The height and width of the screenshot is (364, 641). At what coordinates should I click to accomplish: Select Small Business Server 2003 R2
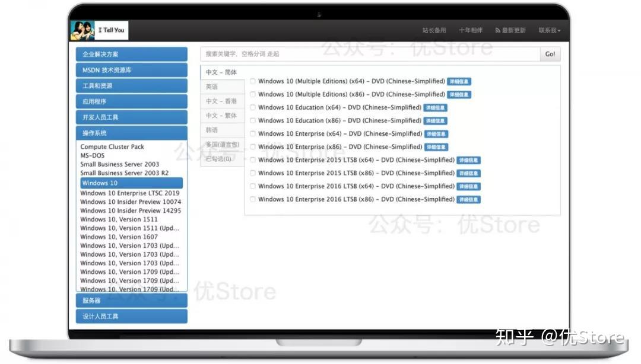(124, 173)
